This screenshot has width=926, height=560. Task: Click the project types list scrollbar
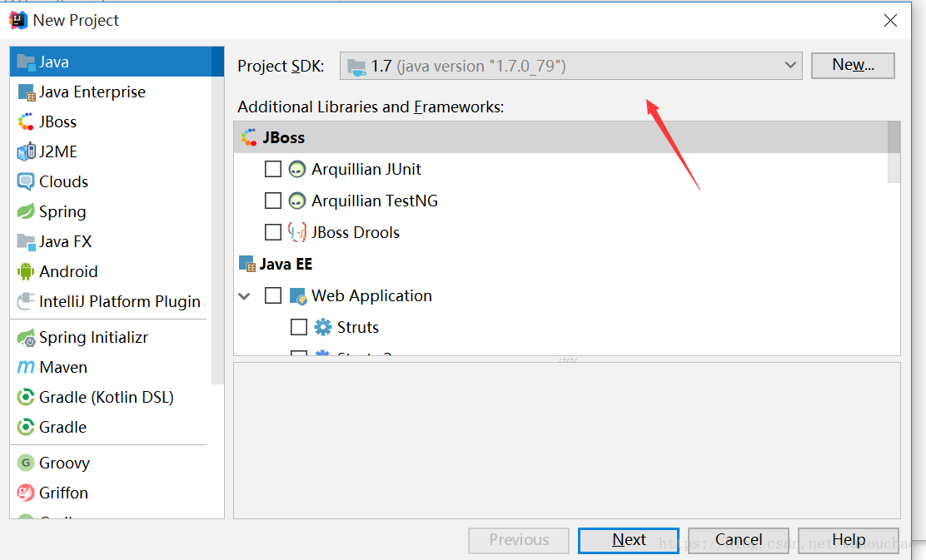pyautogui.click(x=218, y=216)
